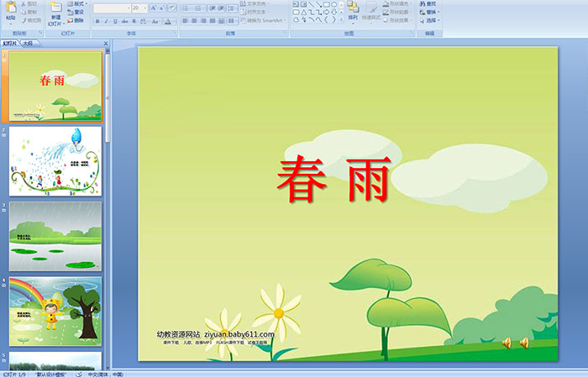Open the Arrange (排列) button

tap(353, 12)
